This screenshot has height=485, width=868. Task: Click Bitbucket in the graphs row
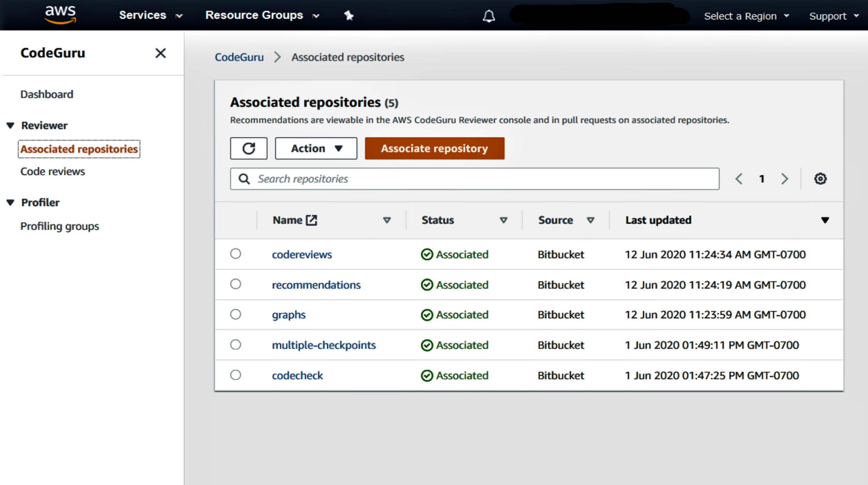click(561, 315)
